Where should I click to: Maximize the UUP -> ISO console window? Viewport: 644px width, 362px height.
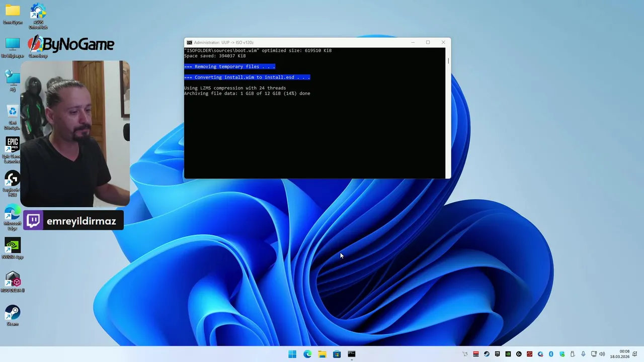428,42
